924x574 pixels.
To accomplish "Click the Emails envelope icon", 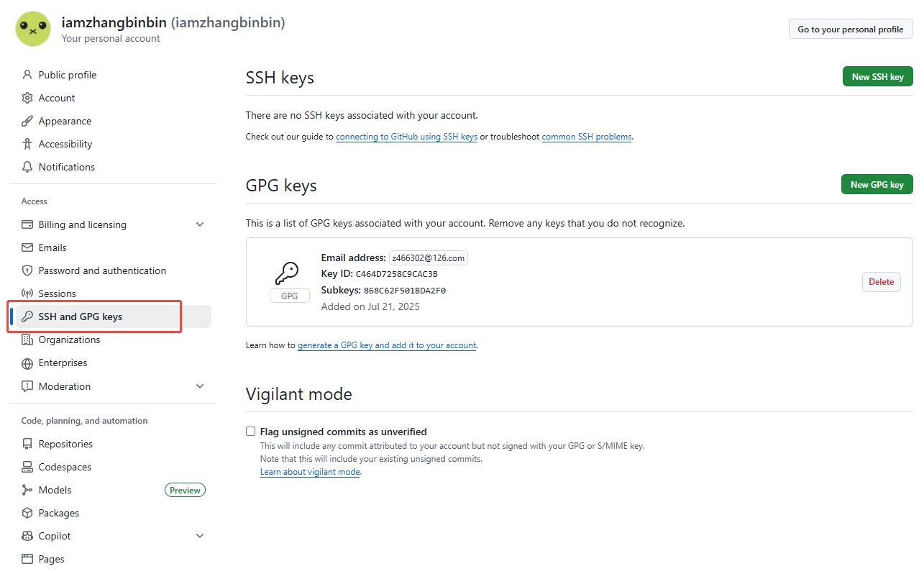I will point(27,247).
